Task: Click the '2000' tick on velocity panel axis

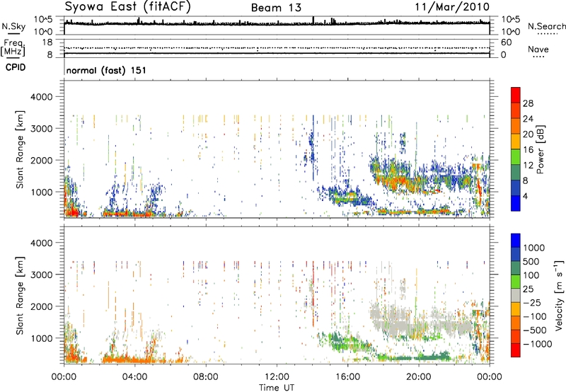Action: point(41,306)
